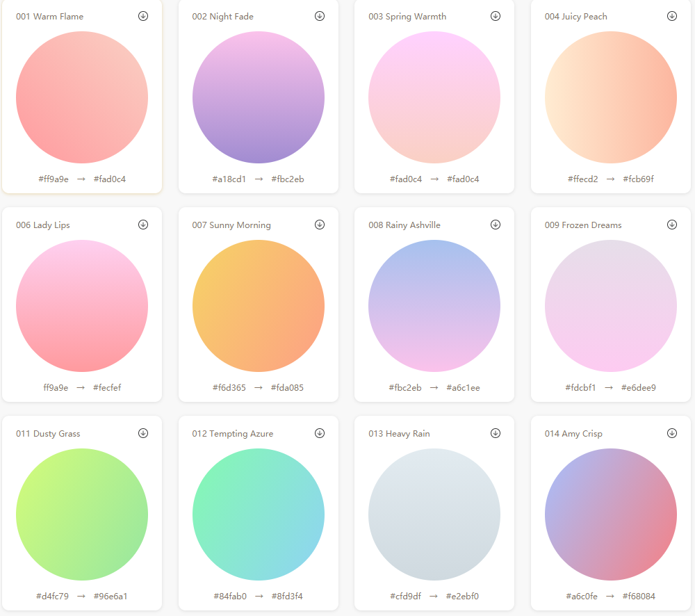Click the 002 Night Fade title

(x=222, y=17)
